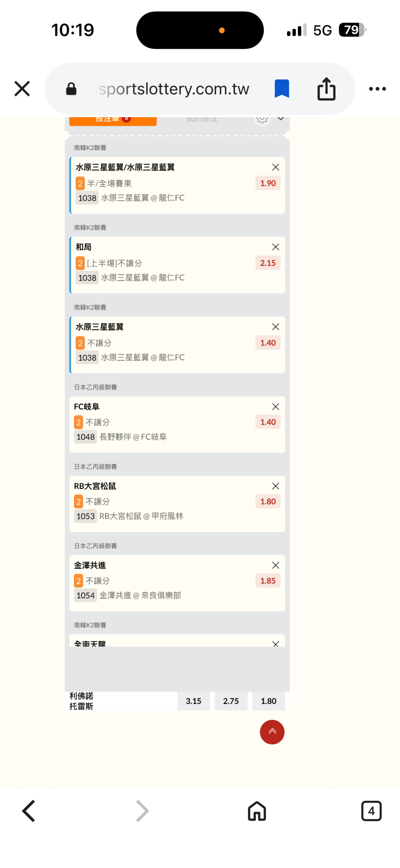Select the 3.15 odds for 利佛諾
Image resolution: width=400 pixels, height=868 pixels.
193,701
